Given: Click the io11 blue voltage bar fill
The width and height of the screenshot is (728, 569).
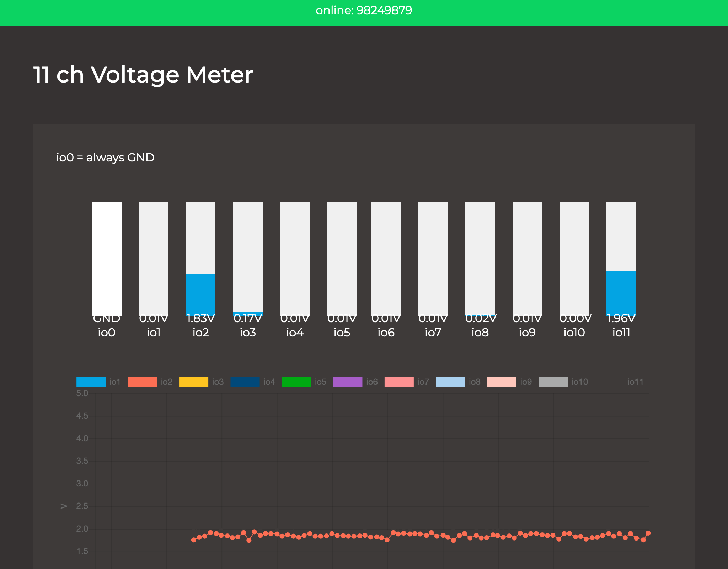Looking at the screenshot, I should pyautogui.click(x=621, y=293).
